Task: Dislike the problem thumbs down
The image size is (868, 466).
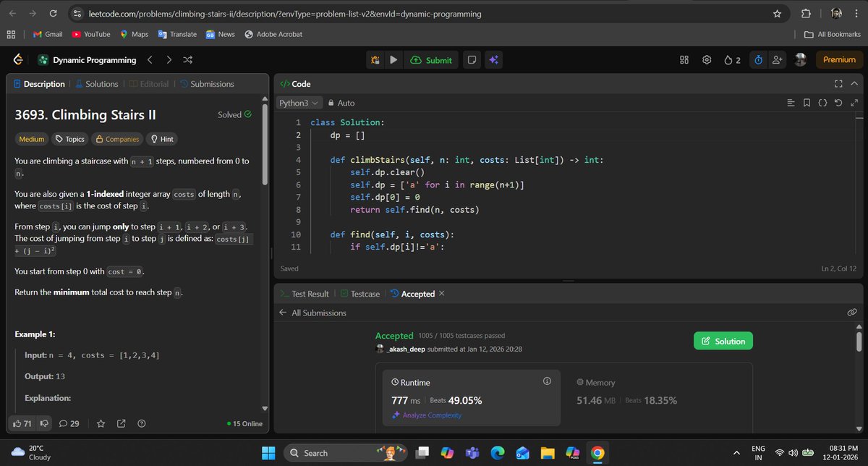Action: [45, 423]
